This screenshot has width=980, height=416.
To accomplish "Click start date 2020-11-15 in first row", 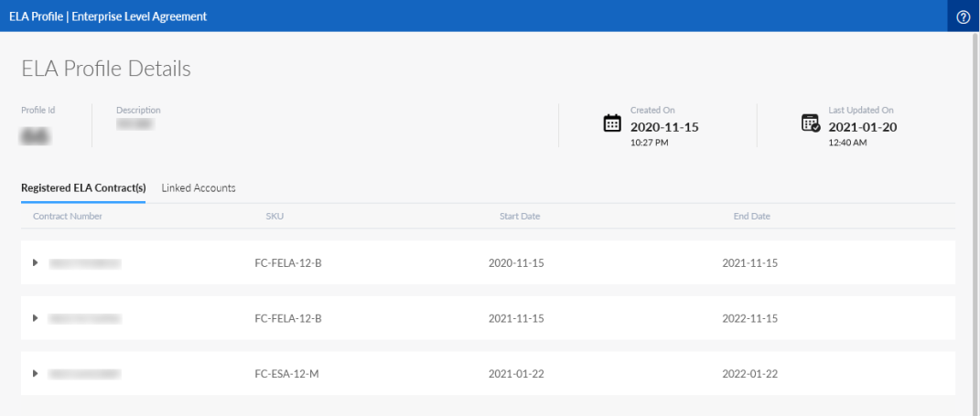I will pyautogui.click(x=516, y=263).
